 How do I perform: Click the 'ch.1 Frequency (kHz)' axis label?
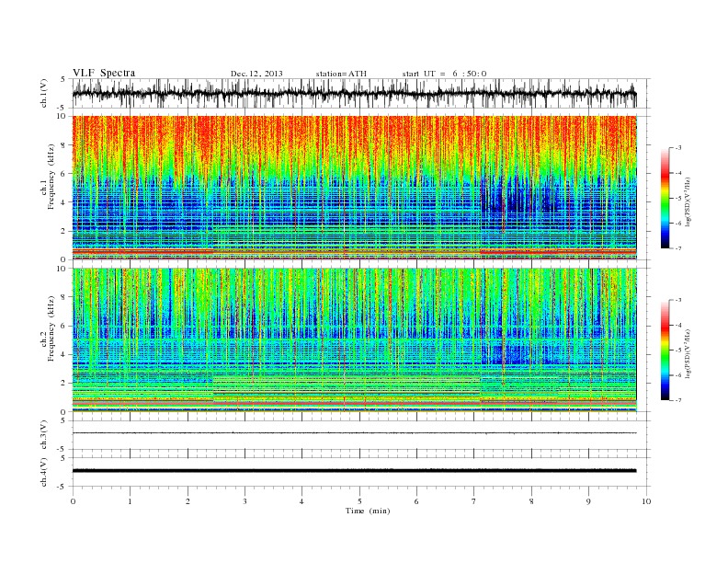(47, 177)
